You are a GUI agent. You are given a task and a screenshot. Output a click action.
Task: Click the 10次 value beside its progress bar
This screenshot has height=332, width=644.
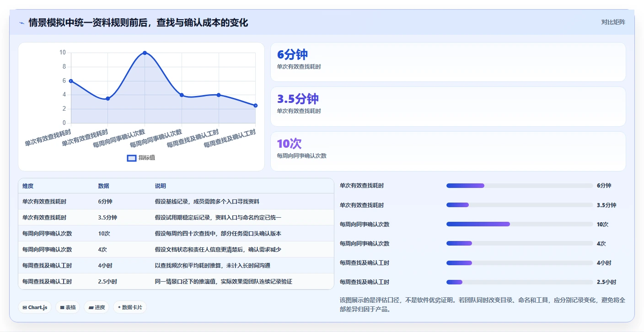tap(602, 224)
